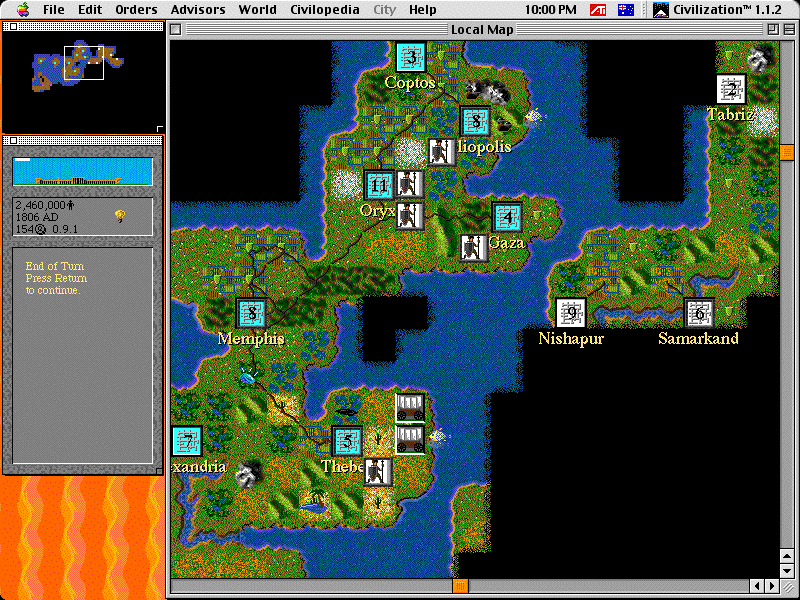Image resolution: width=800 pixels, height=600 pixels.
Task: Collapse the Local Map window shade box
Action: pyautogui.click(x=789, y=30)
